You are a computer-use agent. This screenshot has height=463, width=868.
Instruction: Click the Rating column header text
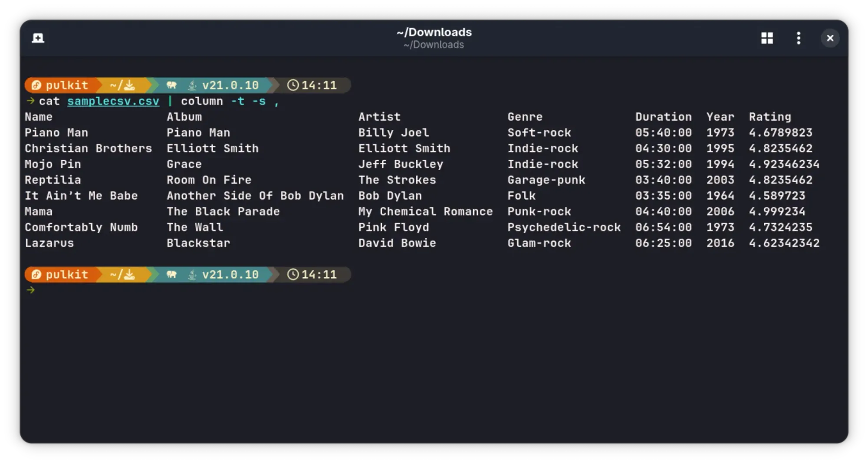coord(770,116)
